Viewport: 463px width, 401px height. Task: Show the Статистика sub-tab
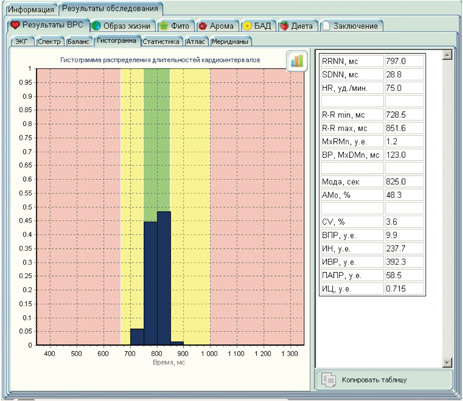(x=161, y=42)
